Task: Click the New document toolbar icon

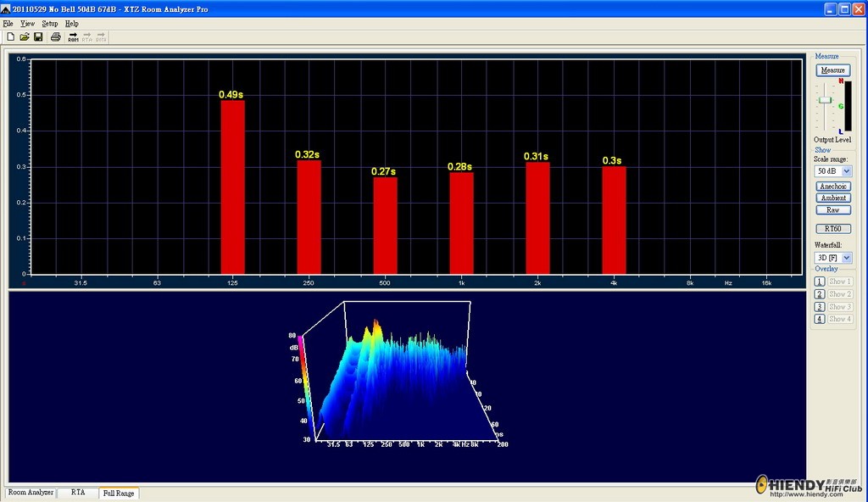Action: [x=10, y=37]
